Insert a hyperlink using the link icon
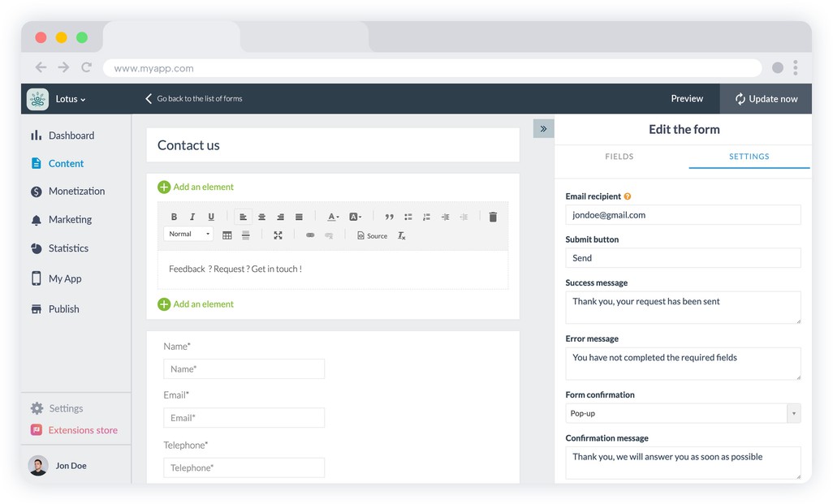 310,235
